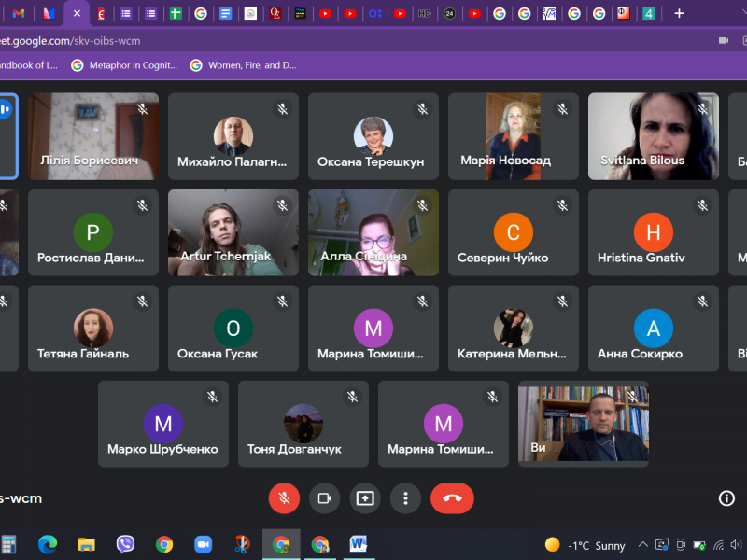The width and height of the screenshot is (747, 560).
Task: Close the current Google Meet tab
Action: coord(78,13)
